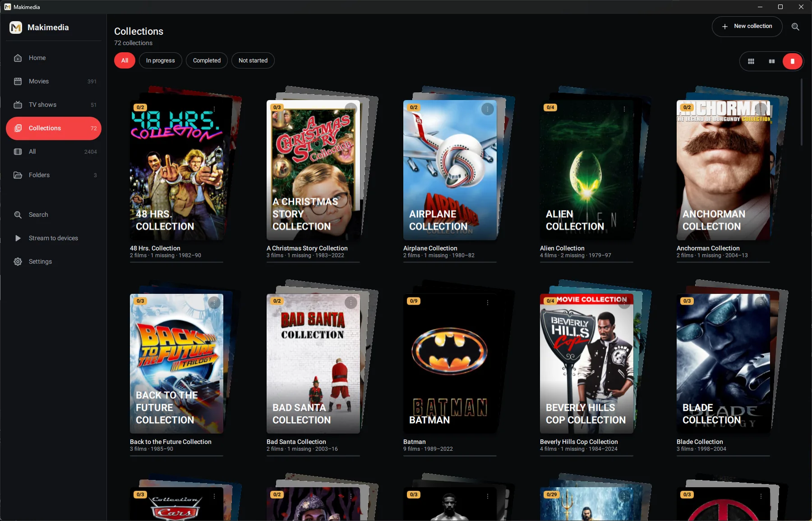Open Settings from the sidebar

(54, 261)
